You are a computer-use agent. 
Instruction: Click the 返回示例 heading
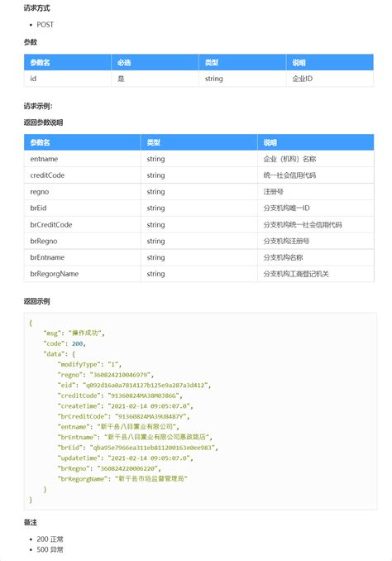[x=37, y=301]
